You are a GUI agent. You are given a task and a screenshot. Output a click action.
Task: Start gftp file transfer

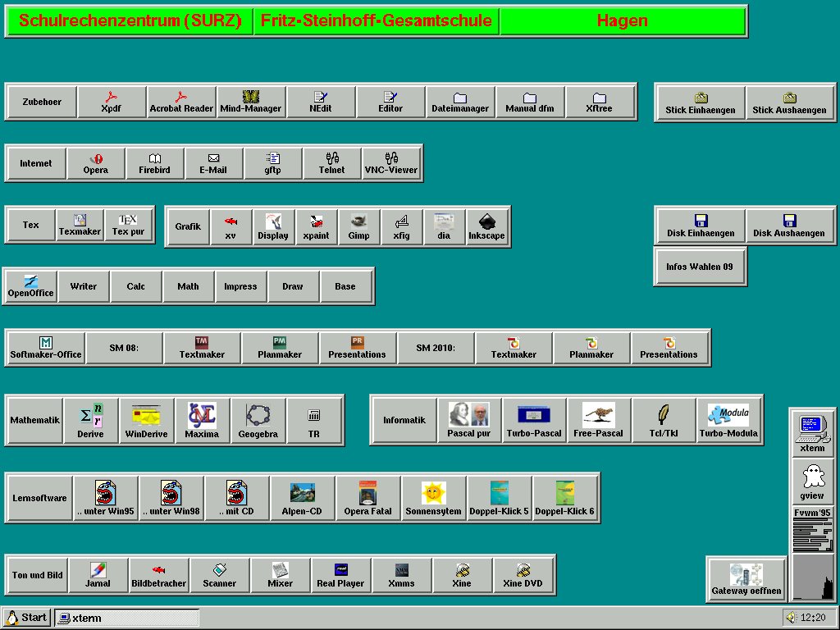272,163
